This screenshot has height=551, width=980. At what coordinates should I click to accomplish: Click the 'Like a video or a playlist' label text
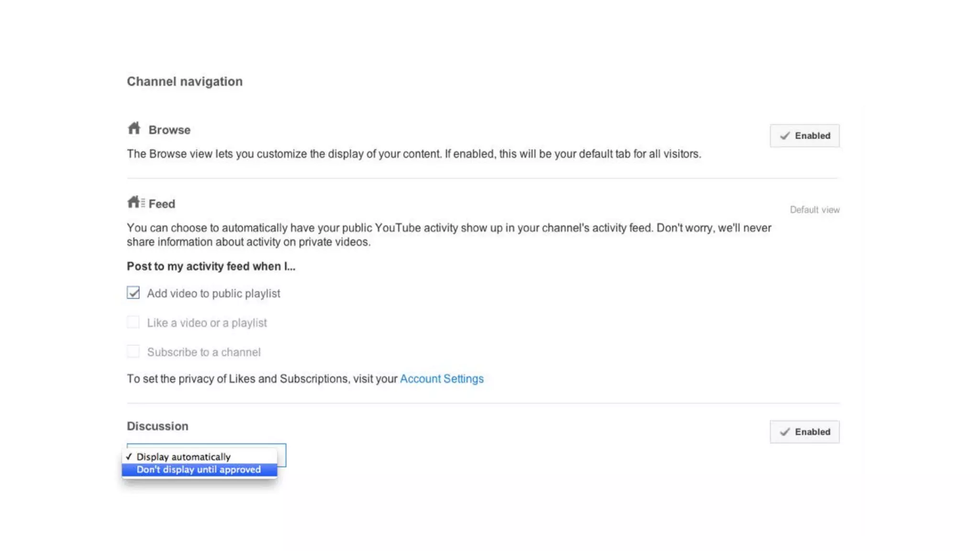pyautogui.click(x=207, y=323)
